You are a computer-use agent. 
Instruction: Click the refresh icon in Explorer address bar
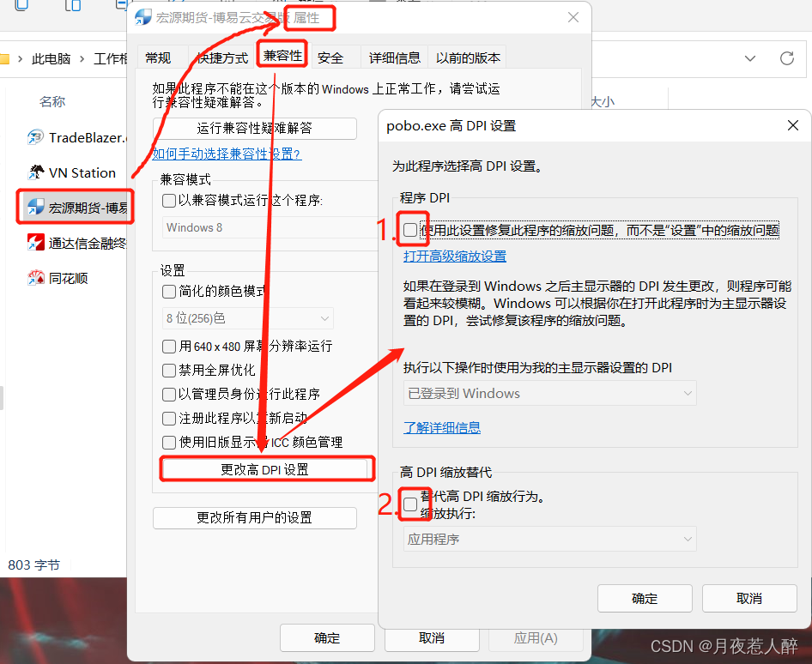click(x=786, y=58)
